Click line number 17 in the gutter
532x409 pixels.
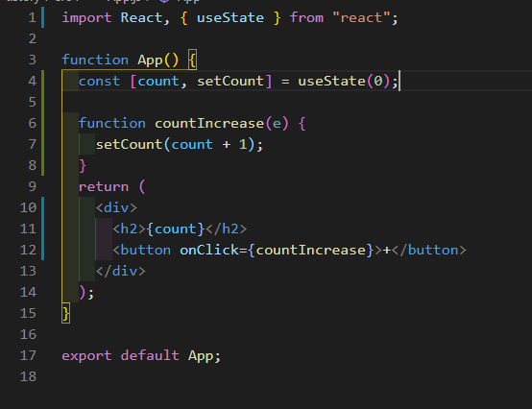tap(28, 355)
